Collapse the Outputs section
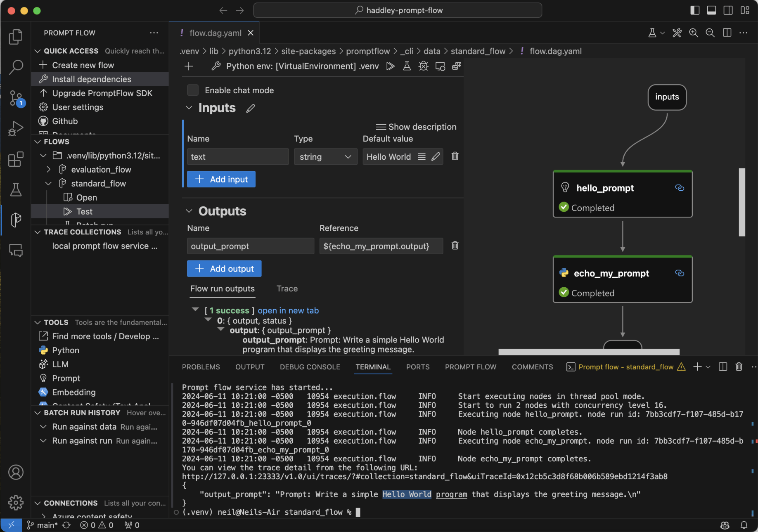The width and height of the screenshot is (758, 532). 189,211
